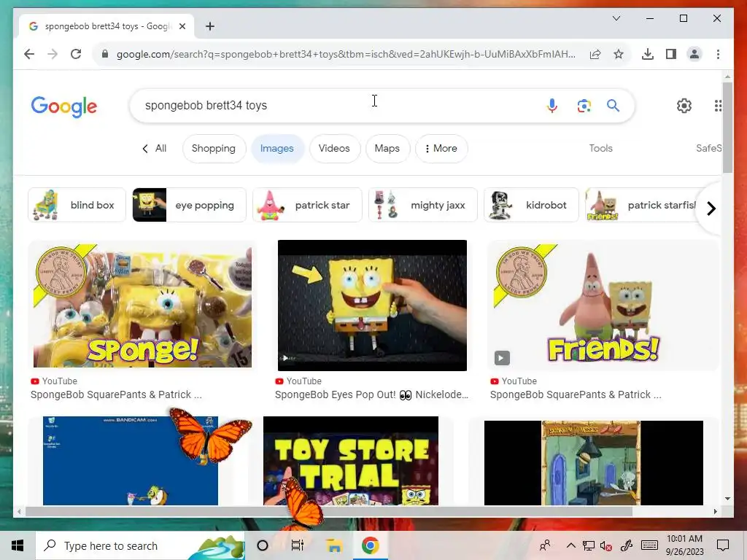Click the Chrome taskbar icon
Image resolution: width=747 pixels, height=560 pixels.
pyautogui.click(x=370, y=545)
